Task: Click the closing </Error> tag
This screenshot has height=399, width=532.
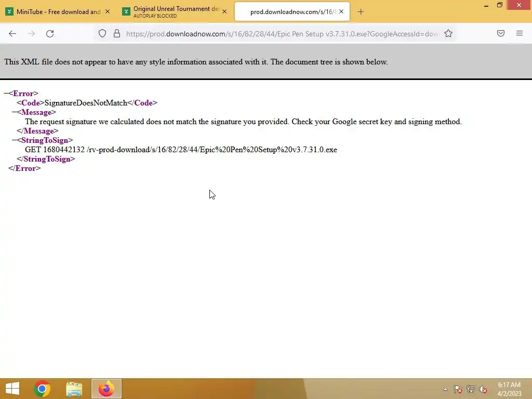Action: point(24,168)
